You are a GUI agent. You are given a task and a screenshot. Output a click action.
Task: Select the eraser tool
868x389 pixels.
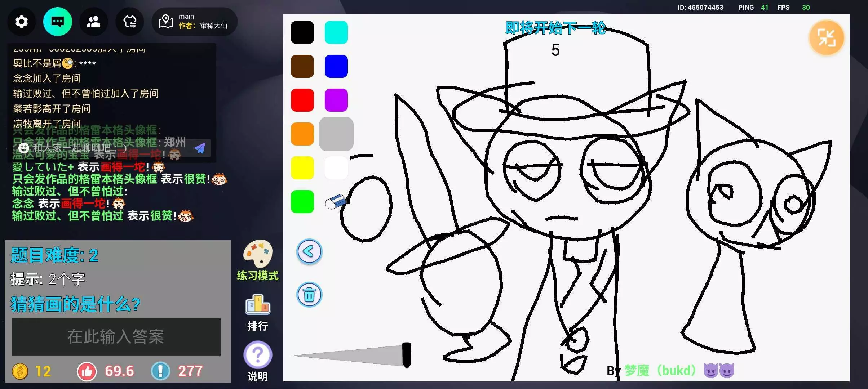pyautogui.click(x=336, y=201)
